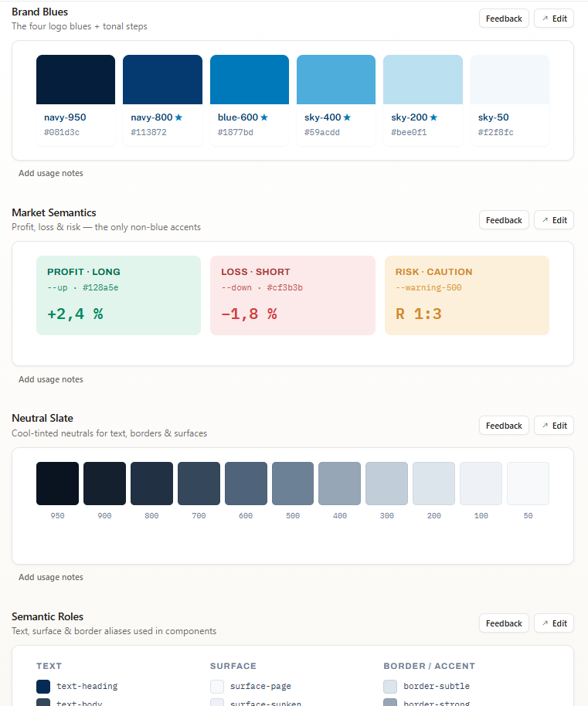Click the 'SURFACE' column header

(x=233, y=666)
